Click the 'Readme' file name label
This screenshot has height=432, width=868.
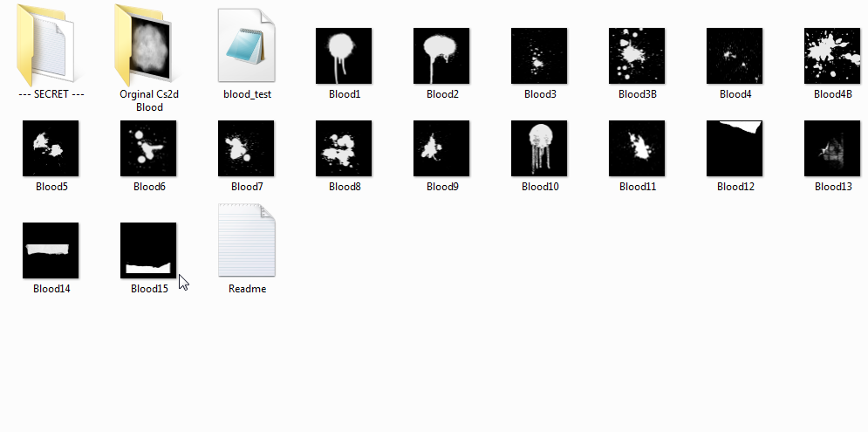[x=247, y=289]
